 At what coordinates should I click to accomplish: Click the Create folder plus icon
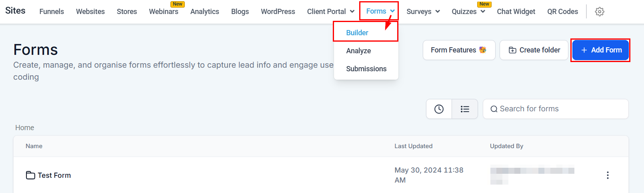tap(512, 50)
